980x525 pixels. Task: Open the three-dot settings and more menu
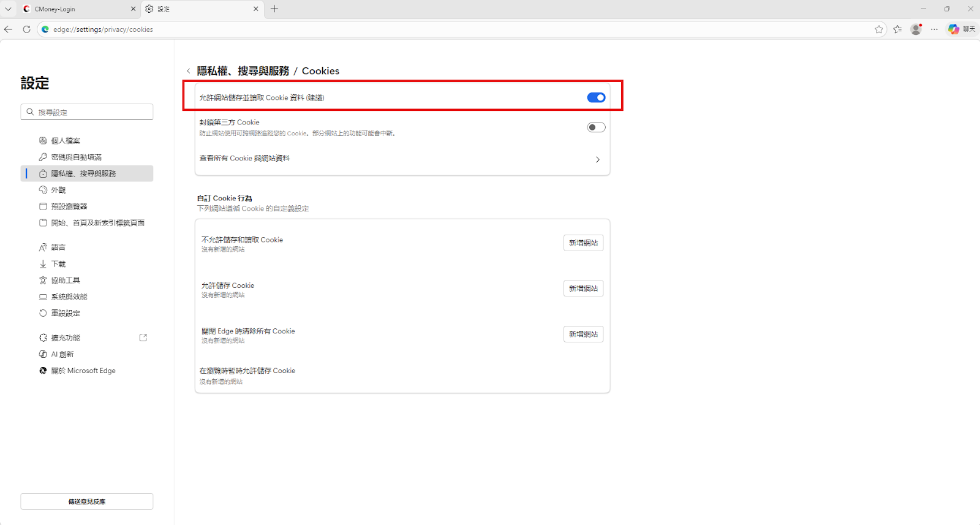point(934,29)
